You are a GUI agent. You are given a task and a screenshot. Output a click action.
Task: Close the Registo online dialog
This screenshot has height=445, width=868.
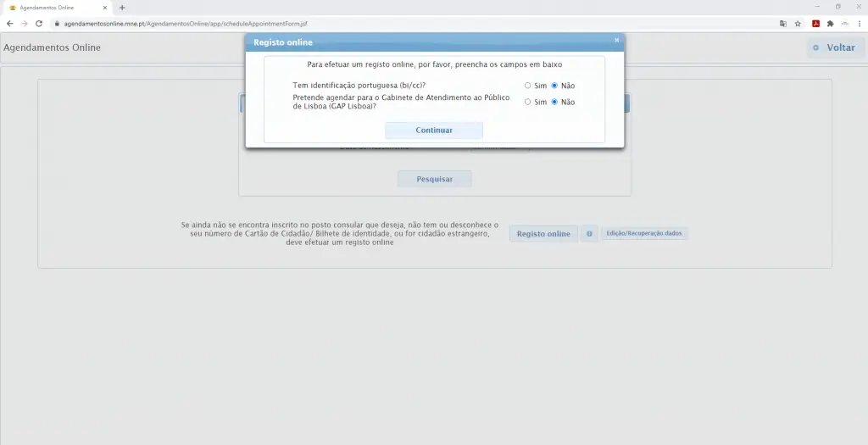(x=616, y=40)
